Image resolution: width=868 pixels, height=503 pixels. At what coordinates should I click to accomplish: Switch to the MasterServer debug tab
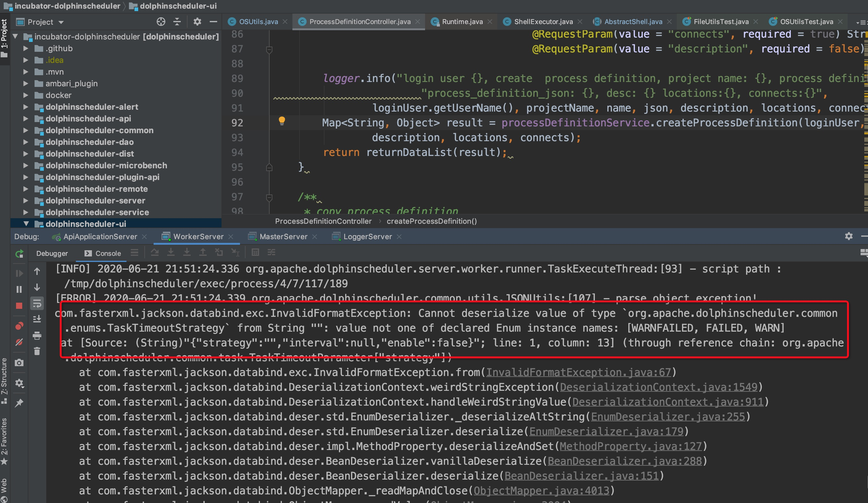click(283, 236)
